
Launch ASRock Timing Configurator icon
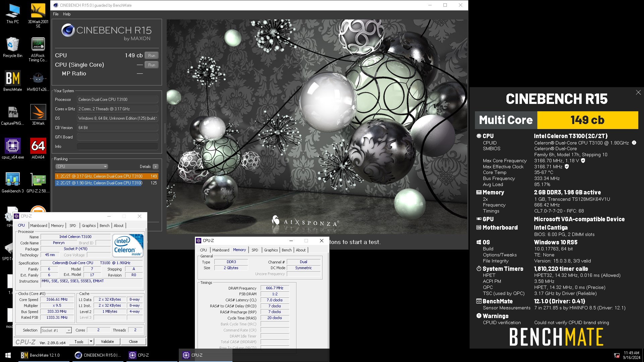pos(38,50)
